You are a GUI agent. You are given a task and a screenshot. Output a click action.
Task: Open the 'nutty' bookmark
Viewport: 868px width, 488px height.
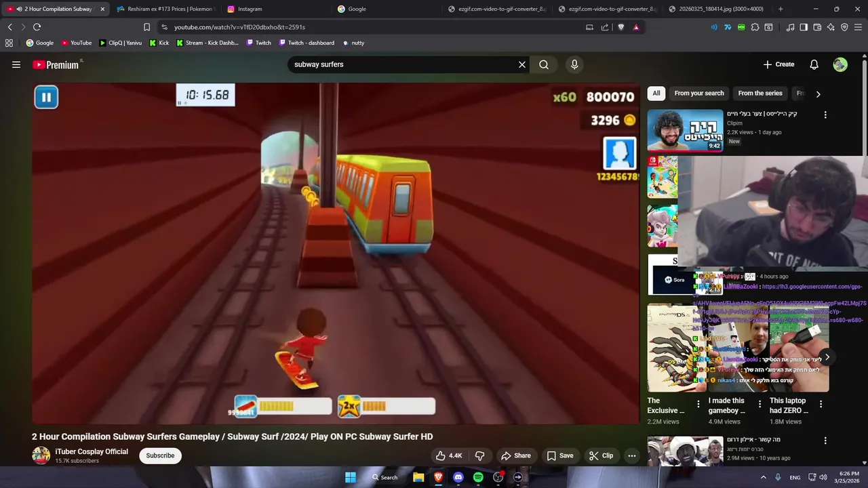tap(353, 43)
